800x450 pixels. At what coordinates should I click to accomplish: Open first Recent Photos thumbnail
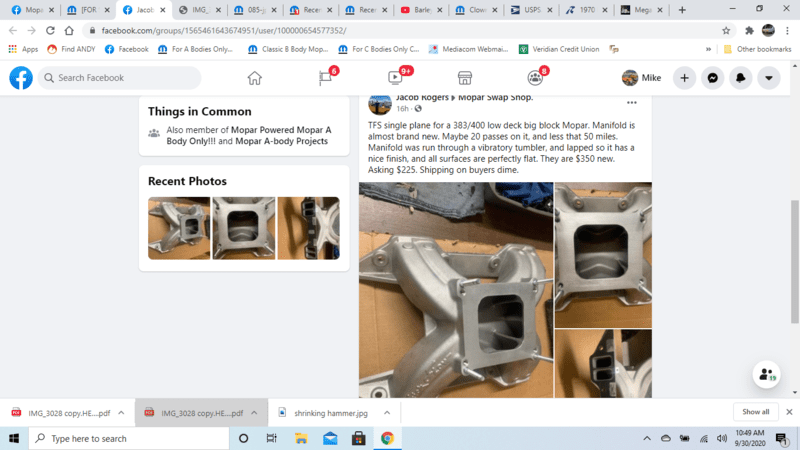coord(178,228)
